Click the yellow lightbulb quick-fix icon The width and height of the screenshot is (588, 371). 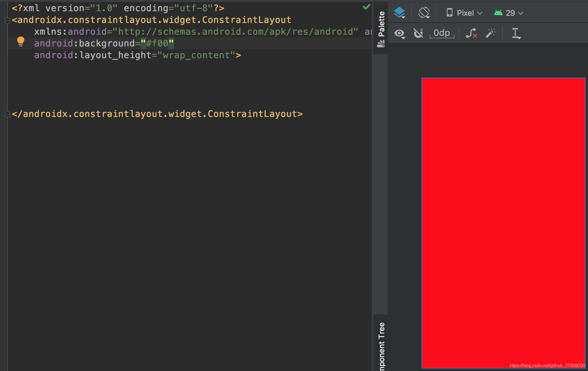pyautogui.click(x=21, y=41)
